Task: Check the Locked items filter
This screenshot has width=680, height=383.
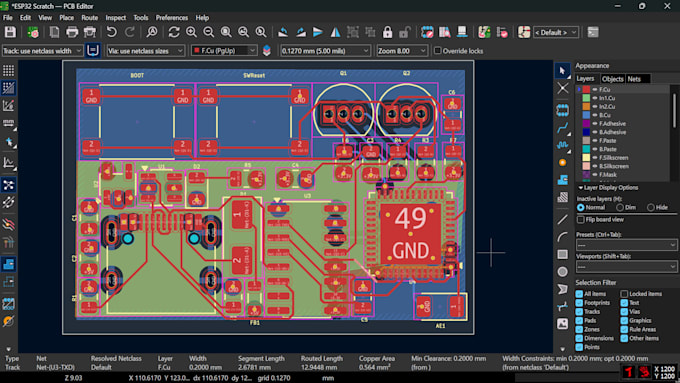Action: pos(624,294)
